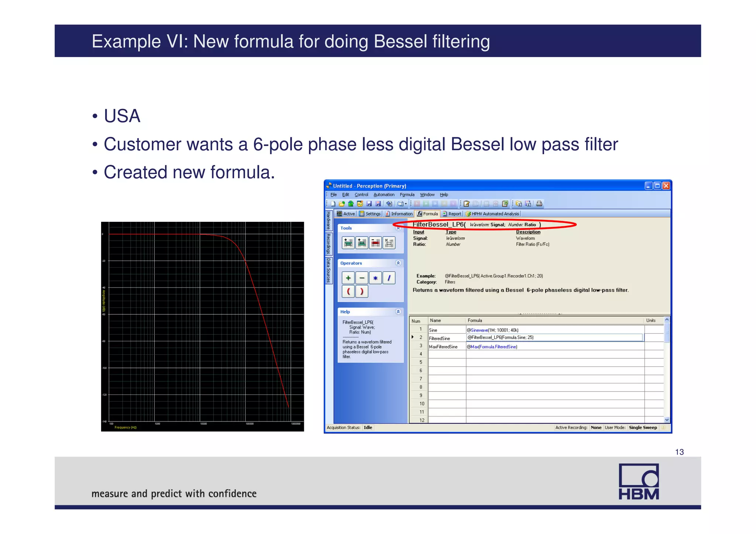Open the Edit menu
Screen dimensions: 756x534
[x=346, y=195]
